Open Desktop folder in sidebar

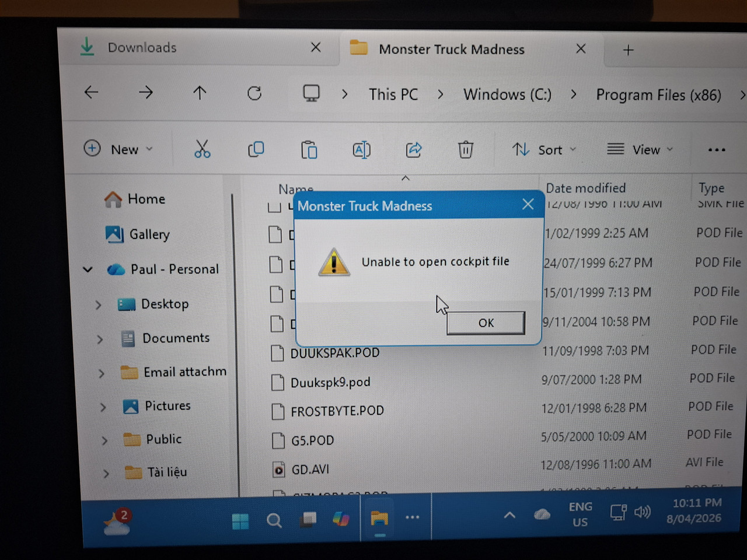coord(153,304)
